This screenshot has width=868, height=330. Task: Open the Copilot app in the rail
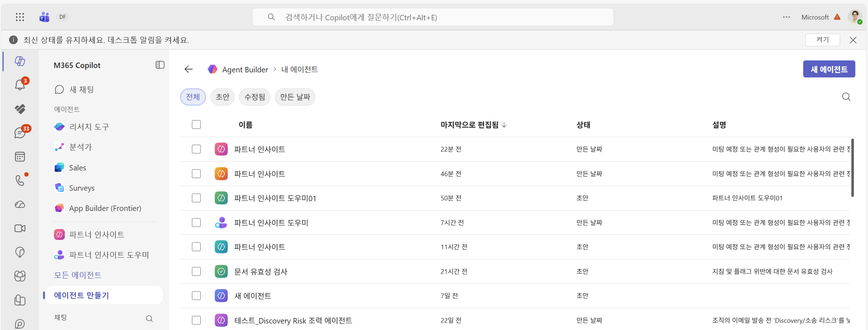(20, 61)
